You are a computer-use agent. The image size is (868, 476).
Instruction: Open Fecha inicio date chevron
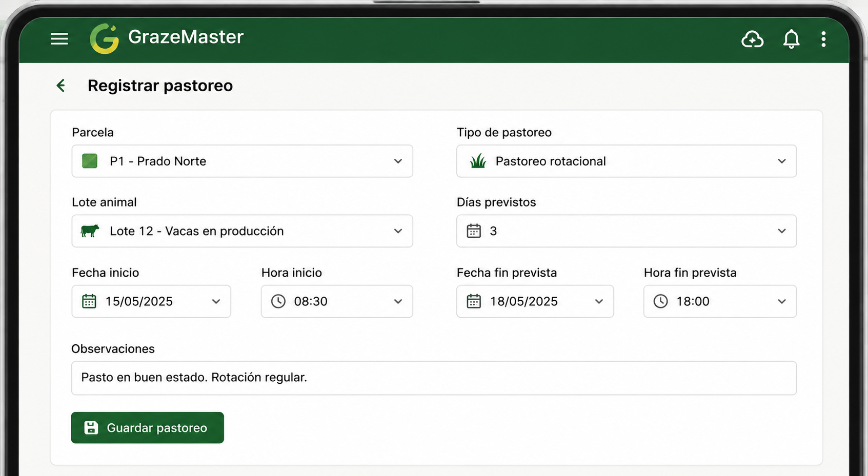coord(216,301)
